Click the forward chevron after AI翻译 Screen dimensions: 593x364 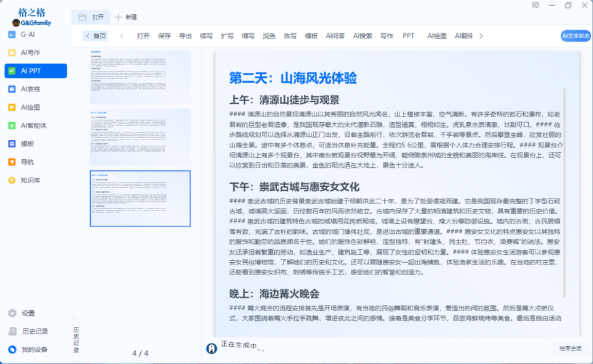point(482,36)
